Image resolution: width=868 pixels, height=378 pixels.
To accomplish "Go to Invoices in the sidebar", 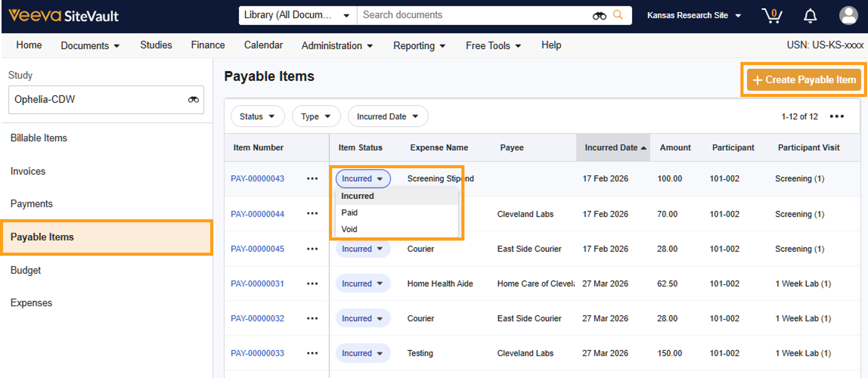I will [28, 171].
